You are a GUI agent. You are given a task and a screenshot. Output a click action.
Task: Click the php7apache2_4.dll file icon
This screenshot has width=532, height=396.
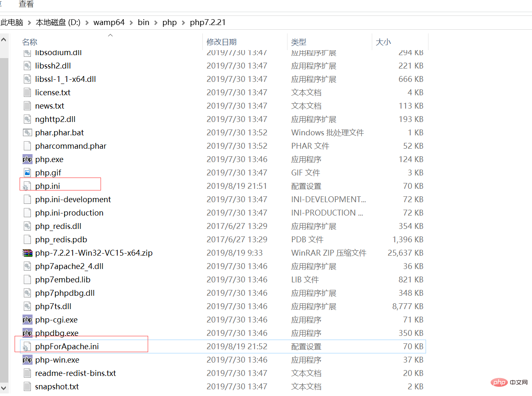coord(28,266)
